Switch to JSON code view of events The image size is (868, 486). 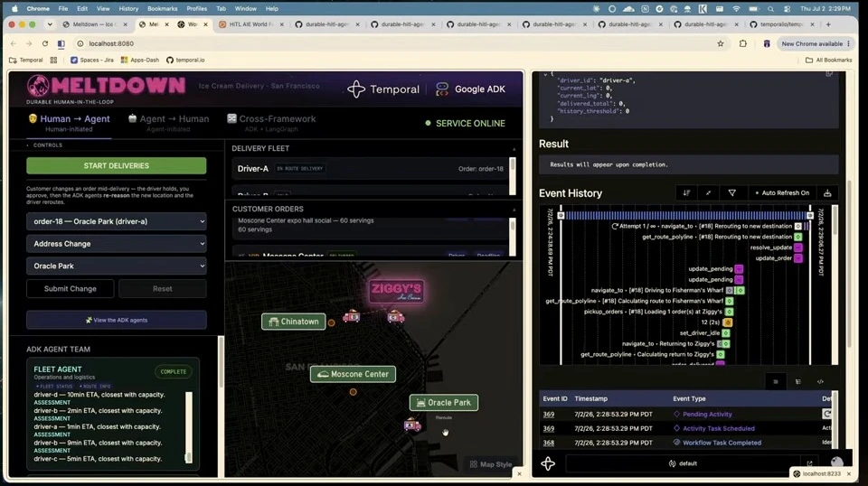pyautogui.click(x=820, y=381)
